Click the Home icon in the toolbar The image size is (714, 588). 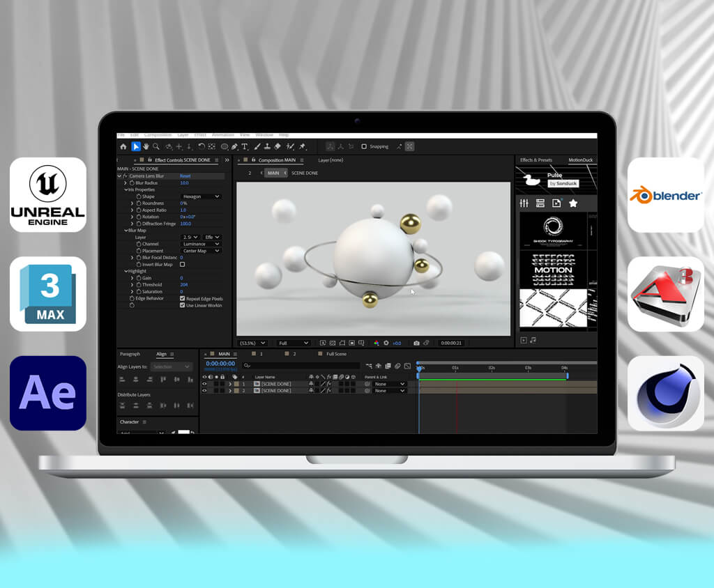pyautogui.click(x=123, y=146)
